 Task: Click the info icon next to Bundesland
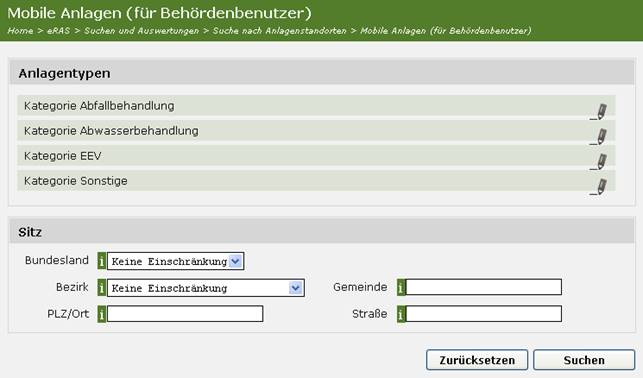click(102, 261)
